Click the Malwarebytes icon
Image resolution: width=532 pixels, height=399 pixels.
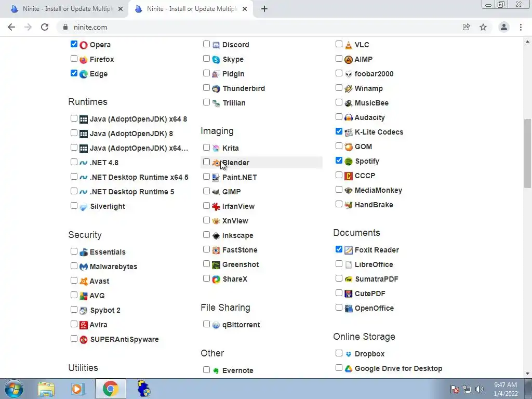(x=84, y=267)
